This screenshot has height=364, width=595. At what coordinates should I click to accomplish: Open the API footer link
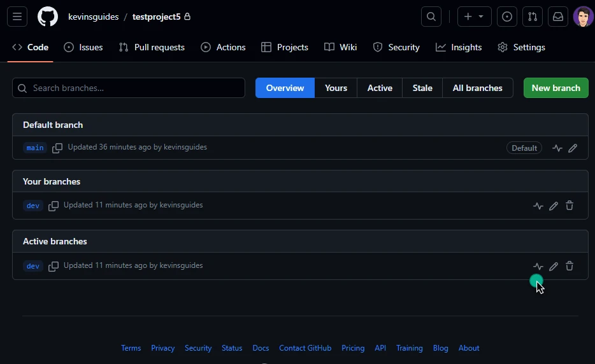380,348
